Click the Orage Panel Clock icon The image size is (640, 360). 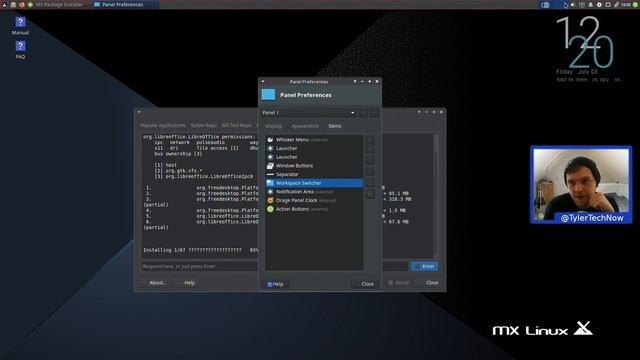(x=270, y=200)
